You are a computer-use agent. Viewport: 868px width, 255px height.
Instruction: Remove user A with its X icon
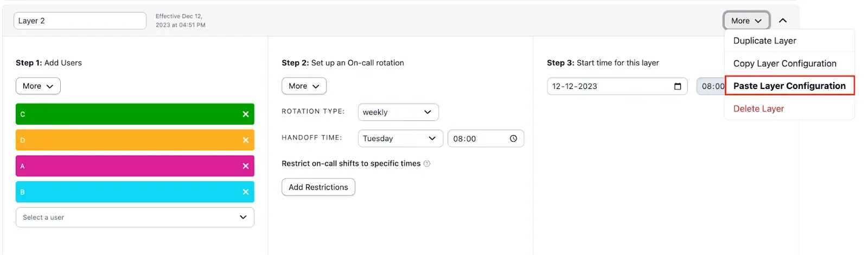point(245,166)
